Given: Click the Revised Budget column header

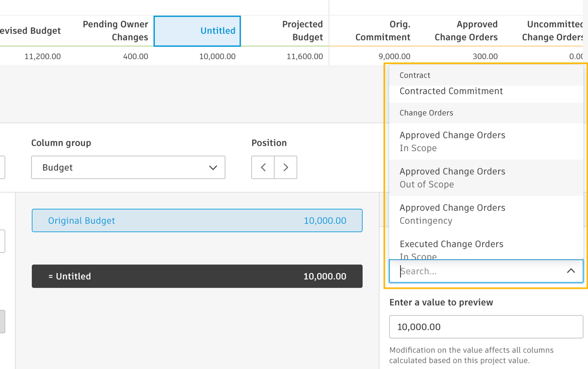Looking at the screenshot, I should pos(31,31).
